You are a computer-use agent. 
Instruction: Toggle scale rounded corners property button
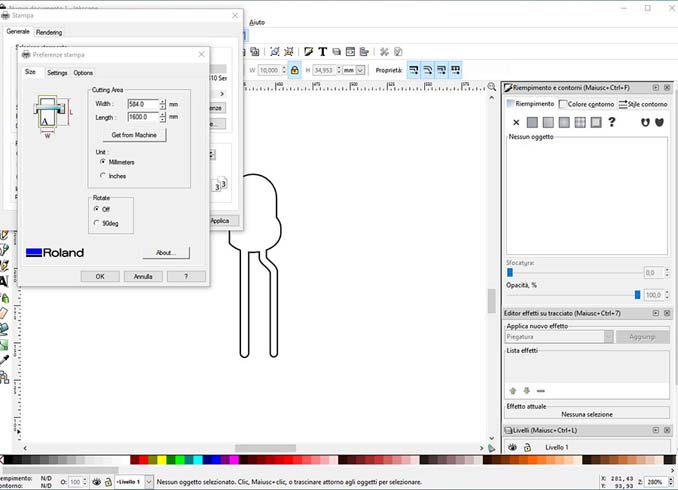coord(428,70)
